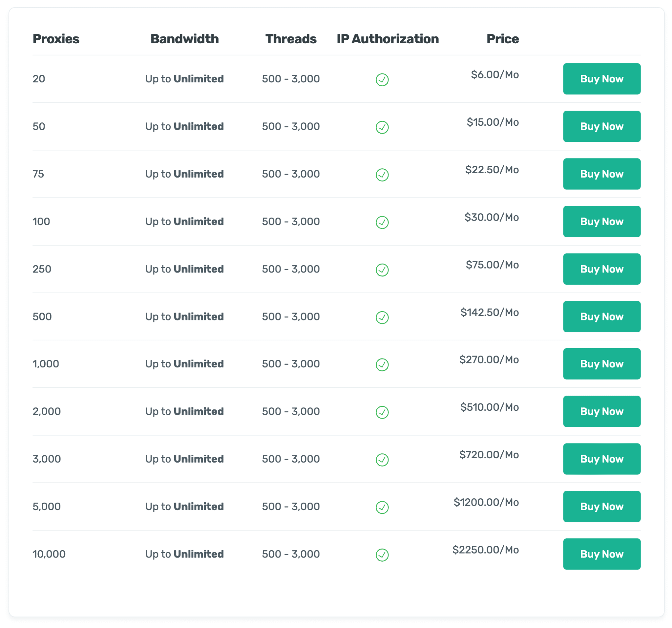The width and height of the screenshot is (672, 628).
Task: Click the 50 proxies count cell
Action: pos(39,126)
